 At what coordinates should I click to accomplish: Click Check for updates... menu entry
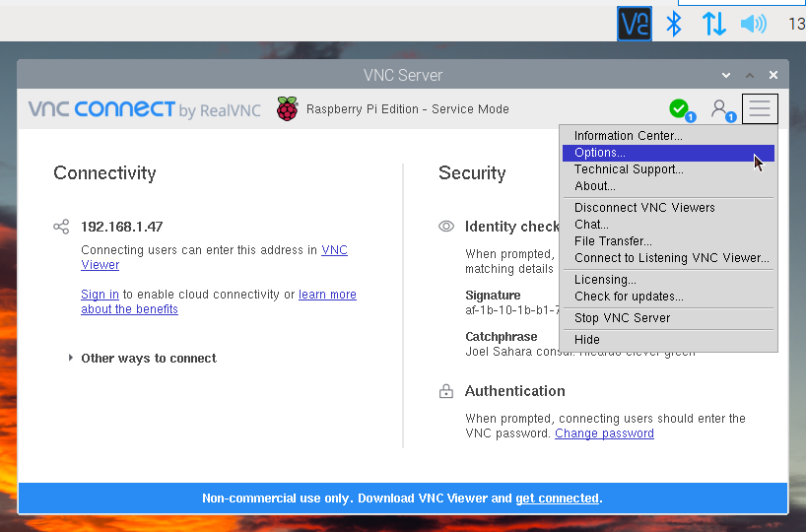[629, 297]
